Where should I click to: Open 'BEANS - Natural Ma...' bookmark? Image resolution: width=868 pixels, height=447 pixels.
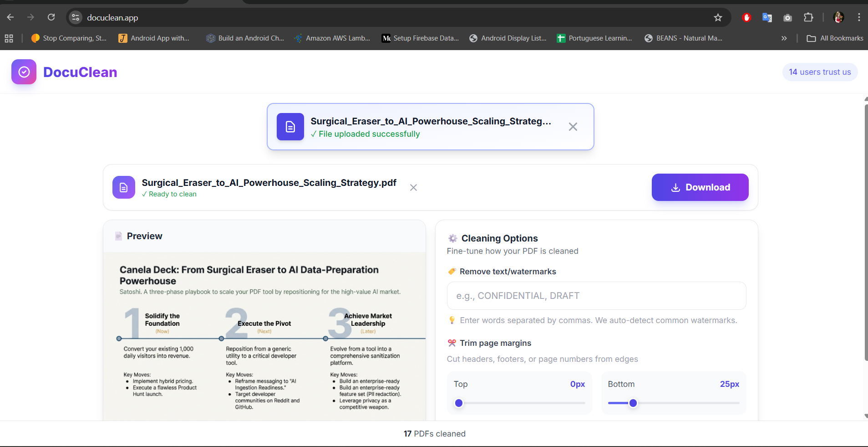tap(683, 38)
